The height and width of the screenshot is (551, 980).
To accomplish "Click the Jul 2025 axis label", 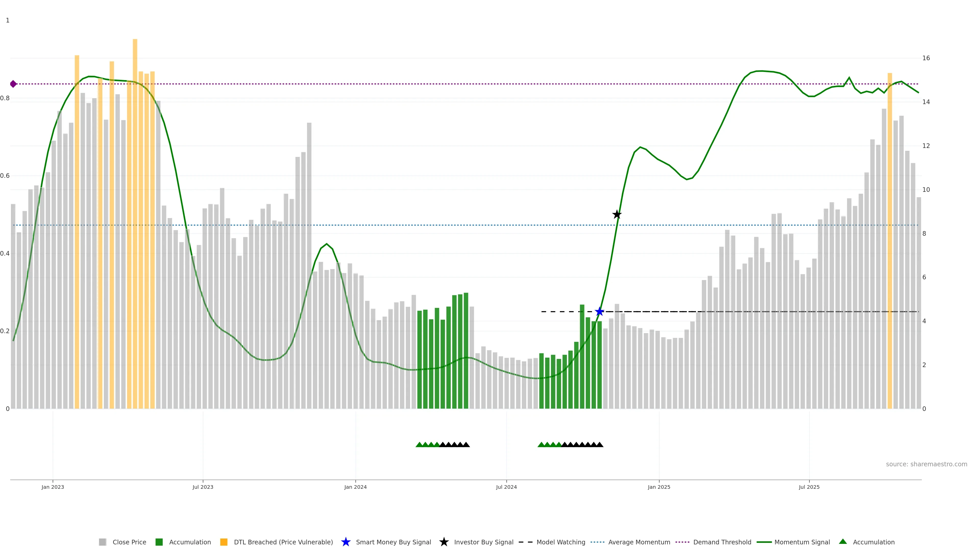I will click(809, 487).
